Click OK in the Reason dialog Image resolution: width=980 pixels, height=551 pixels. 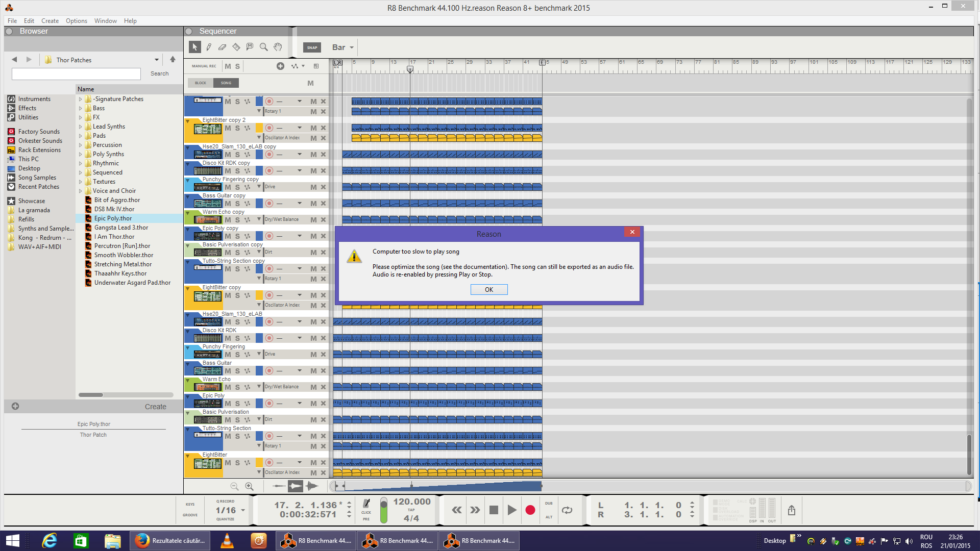tap(489, 289)
